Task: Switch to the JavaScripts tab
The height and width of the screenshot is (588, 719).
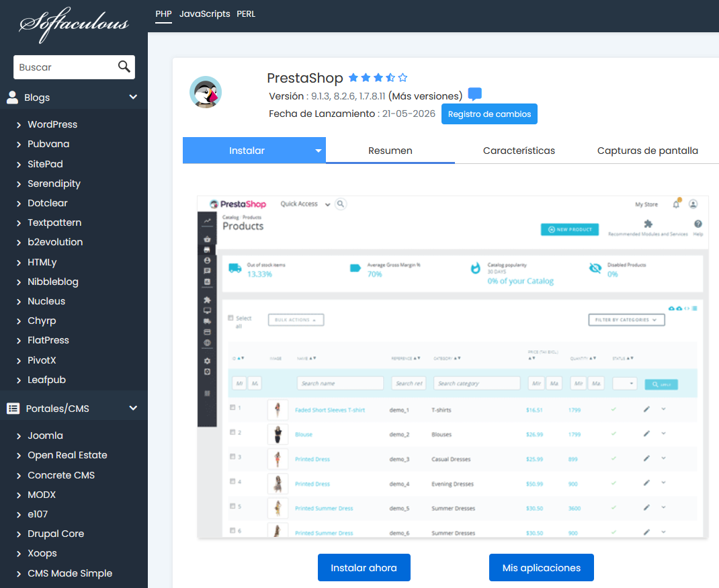Action: tap(204, 13)
